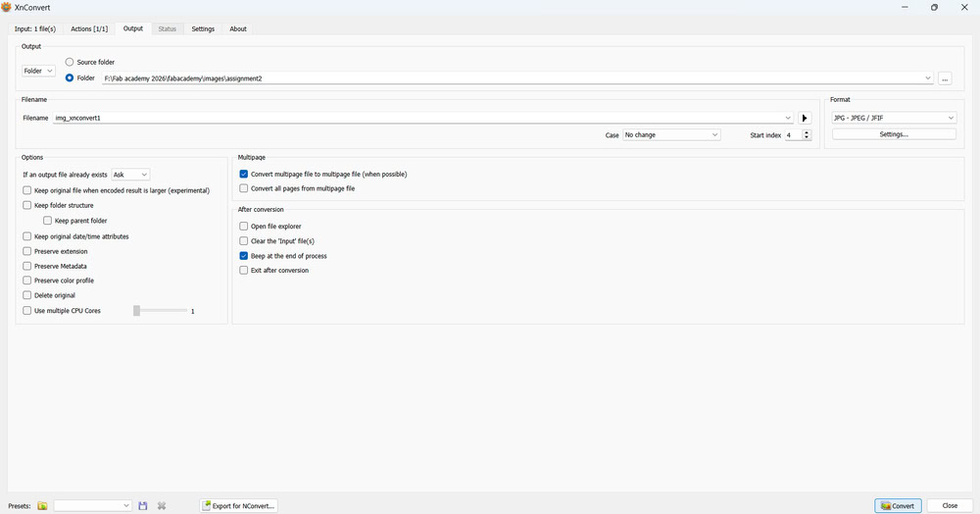Screen dimensions: 980x514
Task: Maximize the XnConvert window
Action: tap(934, 8)
